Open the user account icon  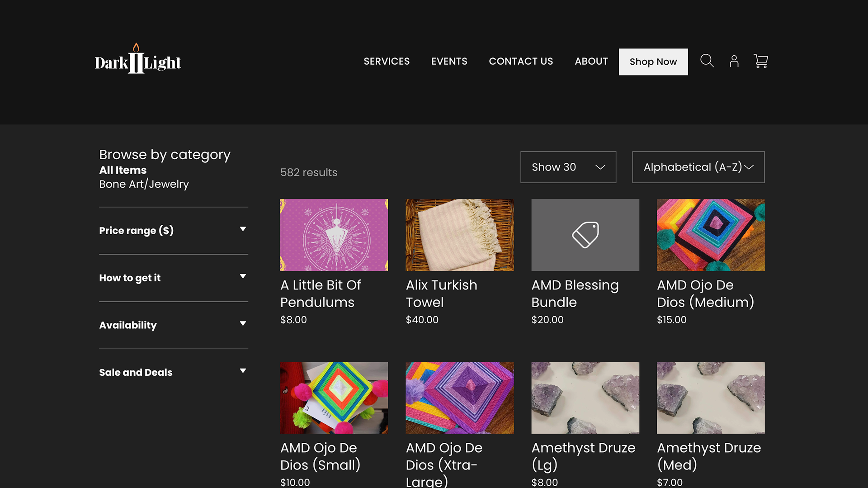pyautogui.click(x=734, y=61)
